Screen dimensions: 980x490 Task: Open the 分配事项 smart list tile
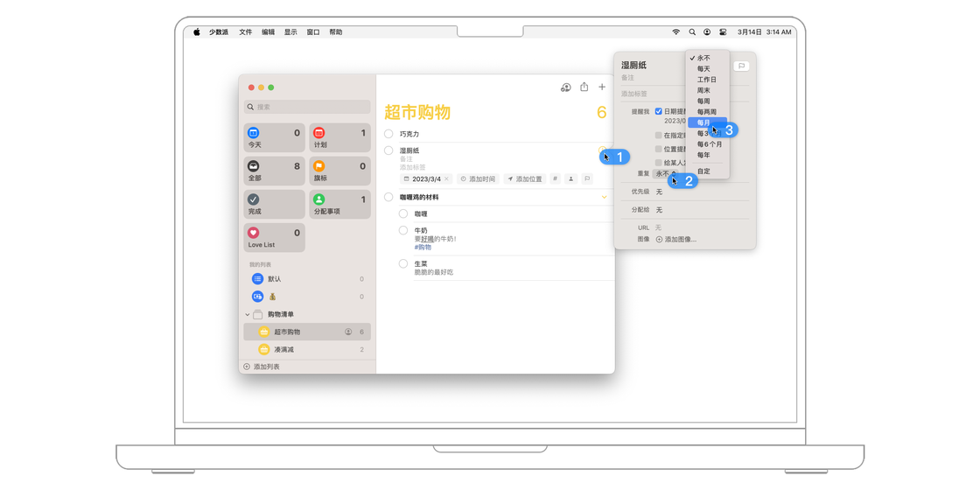(x=339, y=205)
